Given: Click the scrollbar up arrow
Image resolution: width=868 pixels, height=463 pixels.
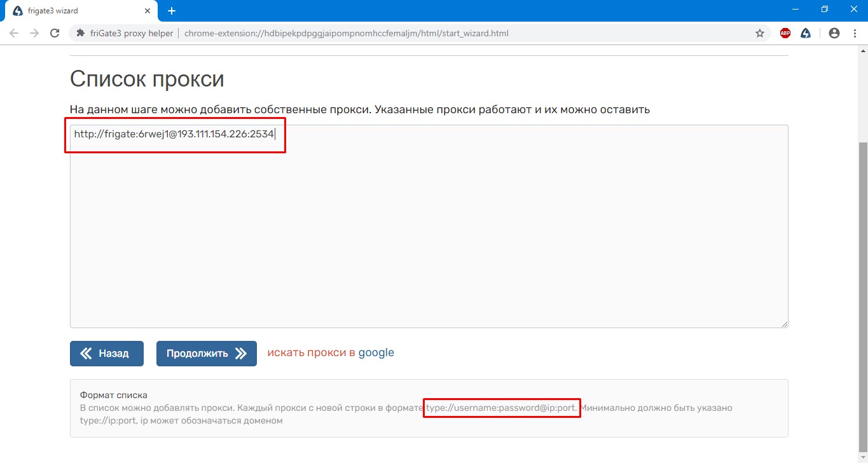Looking at the screenshot, I should 863,50.
